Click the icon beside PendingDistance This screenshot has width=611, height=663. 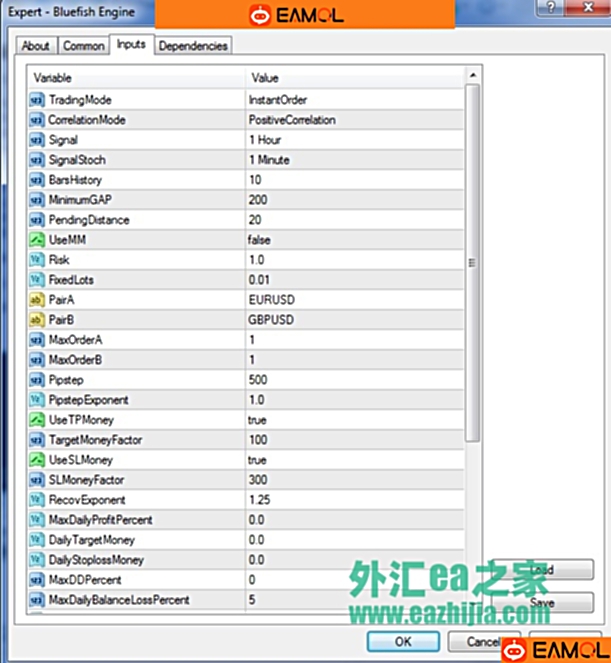(37, 220)
